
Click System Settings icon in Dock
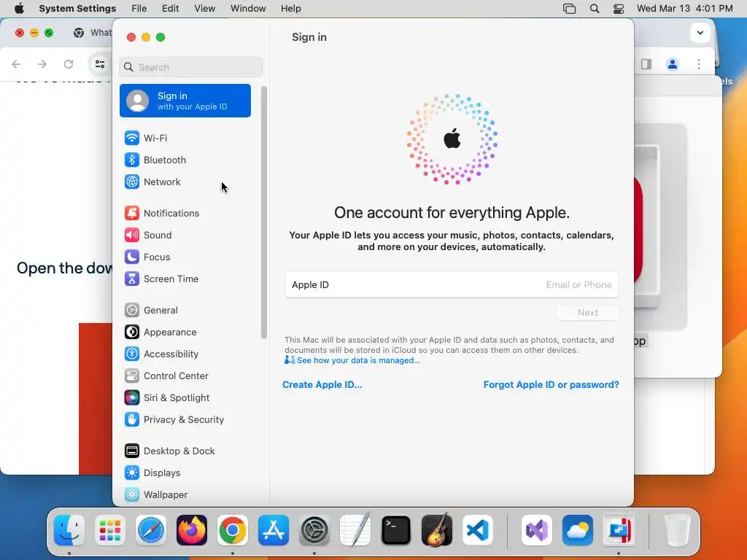(314, 530)
